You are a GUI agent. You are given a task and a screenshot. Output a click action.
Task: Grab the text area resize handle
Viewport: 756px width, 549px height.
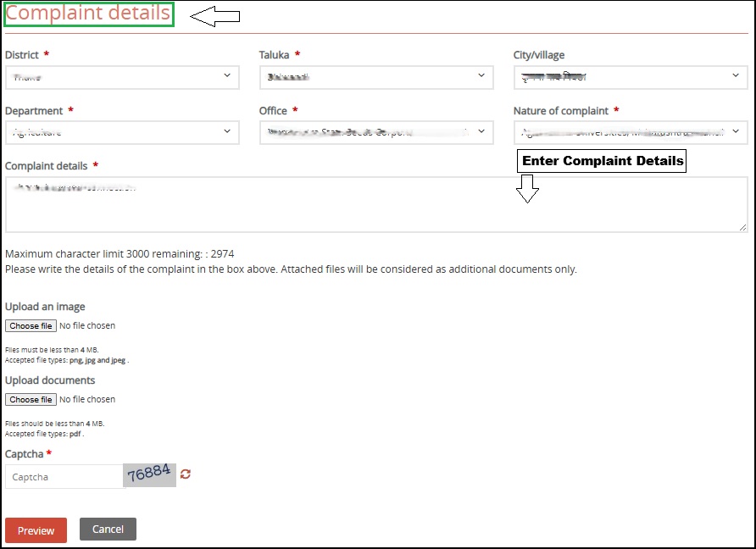(743, 227)
